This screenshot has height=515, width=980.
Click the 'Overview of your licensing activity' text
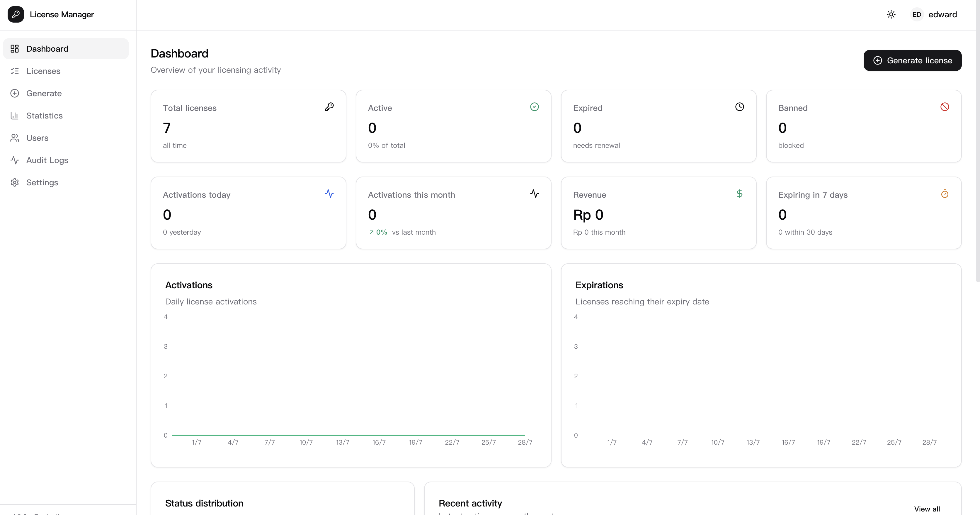pos(216,70)
